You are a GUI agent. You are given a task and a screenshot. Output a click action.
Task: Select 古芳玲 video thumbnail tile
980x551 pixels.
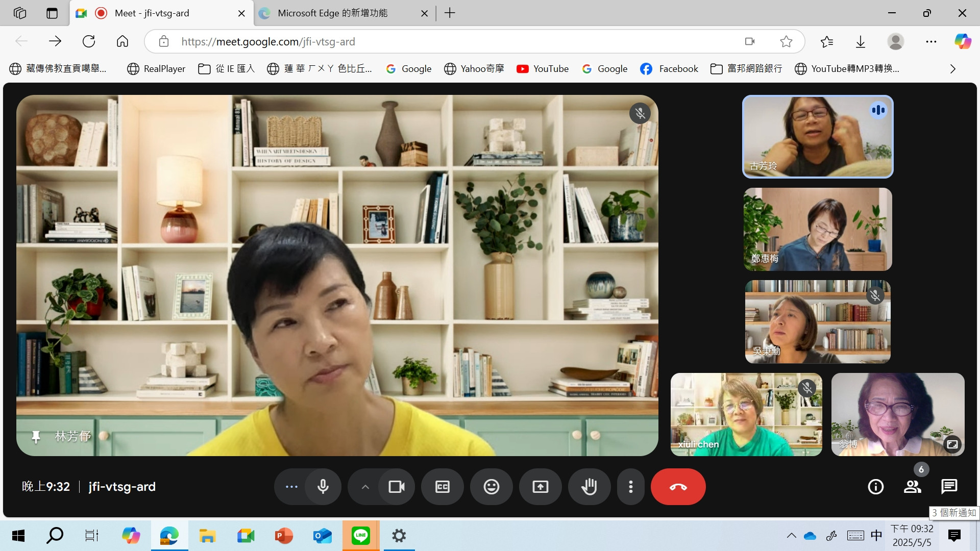(817, 137)
